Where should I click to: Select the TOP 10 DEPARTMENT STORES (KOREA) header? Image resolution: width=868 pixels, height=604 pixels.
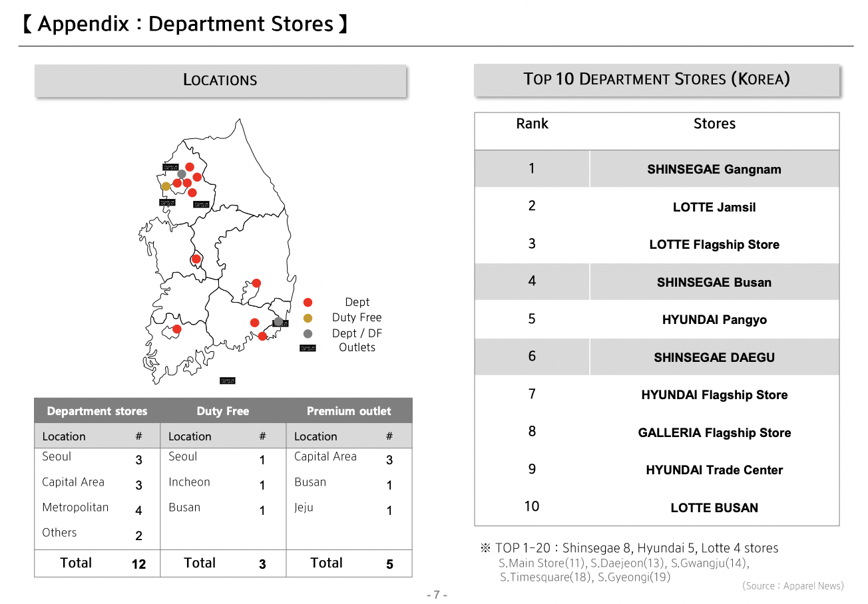pos(656,80)
